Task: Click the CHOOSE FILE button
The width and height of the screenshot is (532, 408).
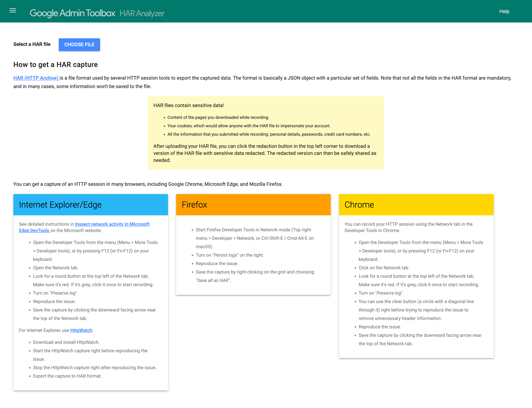Action: pyautogui.click(x=79, y=44)
